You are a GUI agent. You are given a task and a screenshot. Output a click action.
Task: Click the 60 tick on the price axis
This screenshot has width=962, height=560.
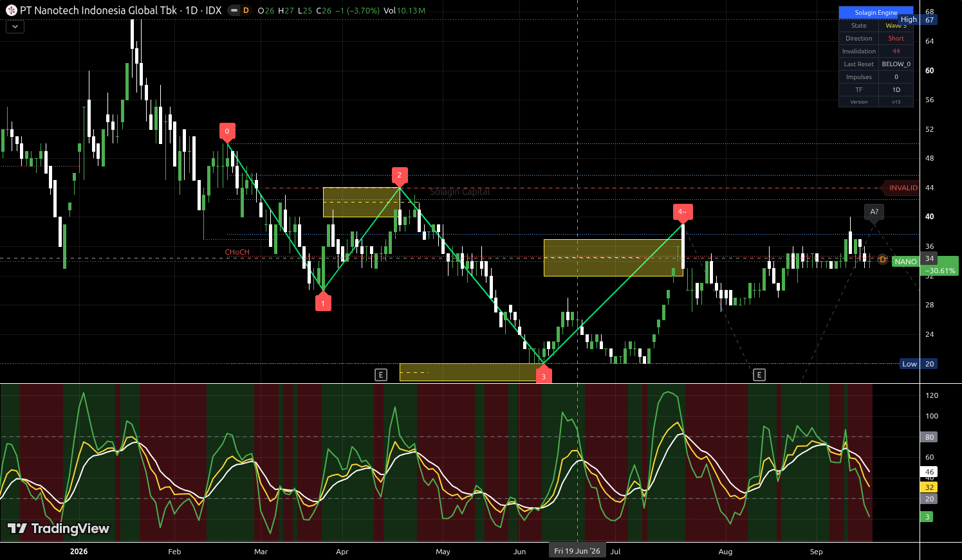(929, 71)
